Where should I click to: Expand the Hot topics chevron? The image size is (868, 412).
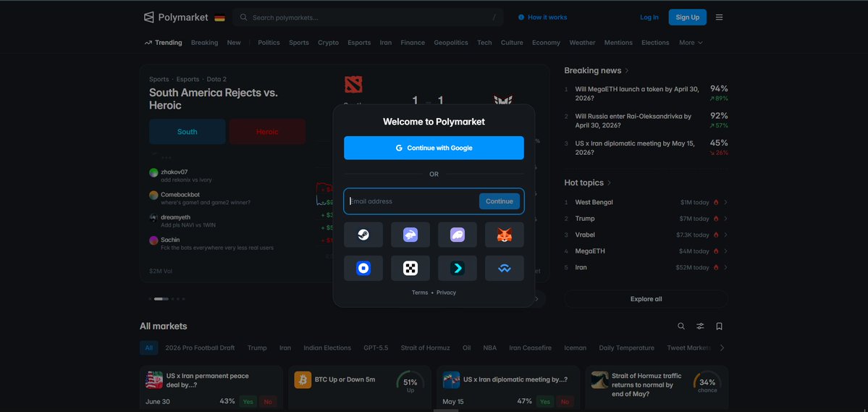[609, 182]
